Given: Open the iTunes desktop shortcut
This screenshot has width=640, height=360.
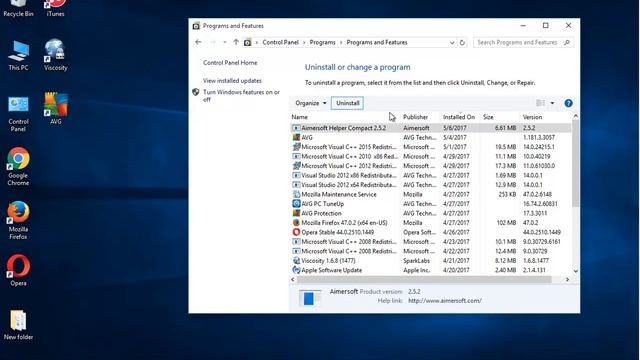Looking at the screenshot, I should pyautogui.click(x=55, y=8).
